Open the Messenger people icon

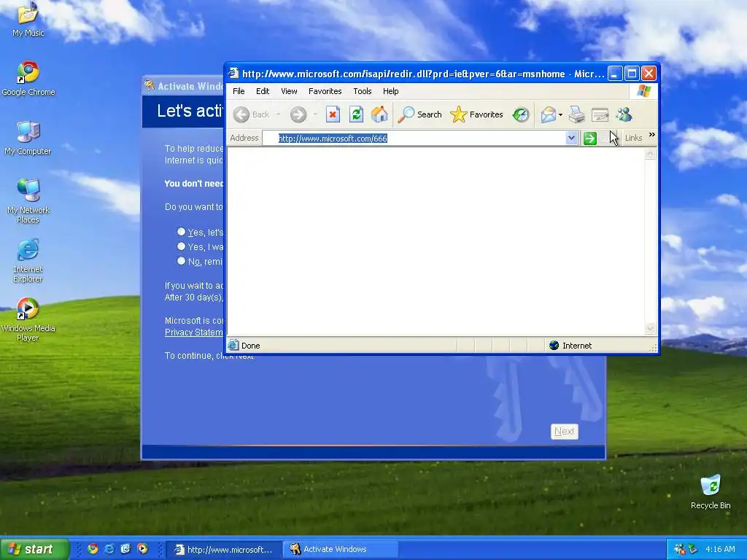click(x=624, y=114)
